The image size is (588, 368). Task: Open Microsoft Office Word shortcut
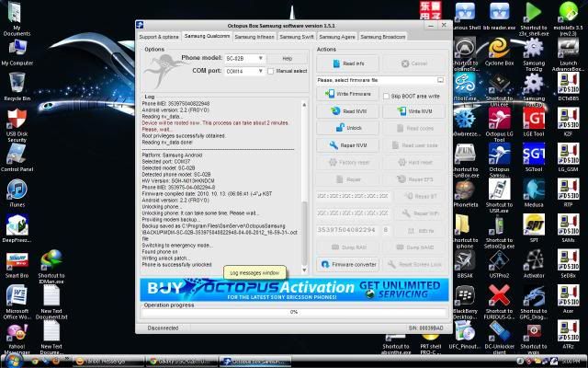pyautogui.click(x=17, y=302)
